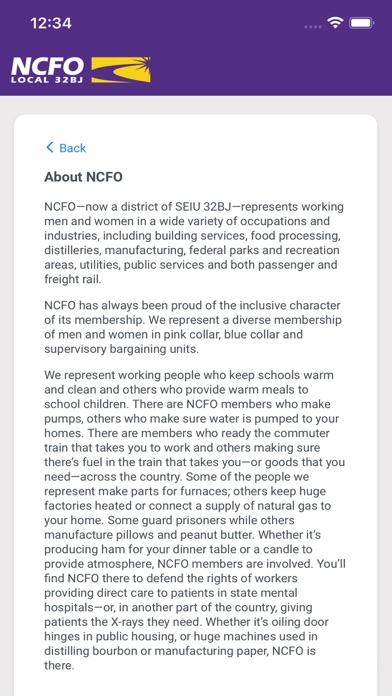
Task: Tap the line 'supervisory bargaining units.'
Action: 121,349
